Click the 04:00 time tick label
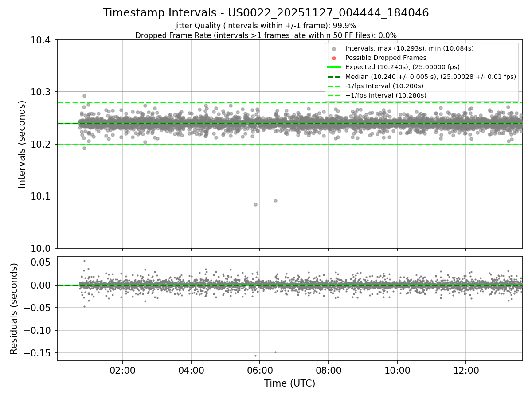Viewport: 532px width, 399px height. [x=191, y=370]
